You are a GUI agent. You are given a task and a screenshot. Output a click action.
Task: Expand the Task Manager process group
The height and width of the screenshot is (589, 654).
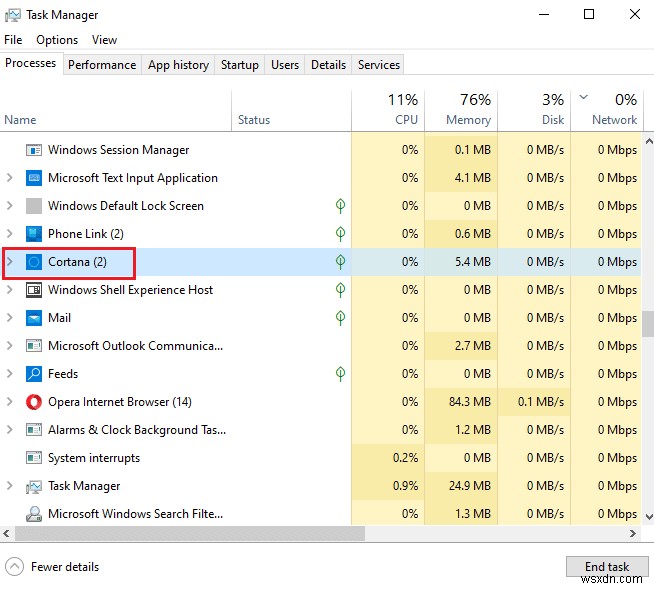(10, 486)
